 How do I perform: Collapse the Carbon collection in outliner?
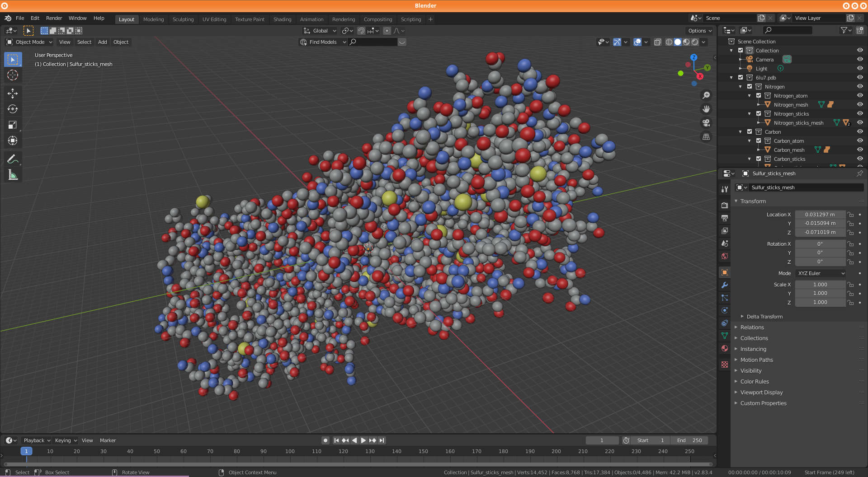tap(741, 132)
